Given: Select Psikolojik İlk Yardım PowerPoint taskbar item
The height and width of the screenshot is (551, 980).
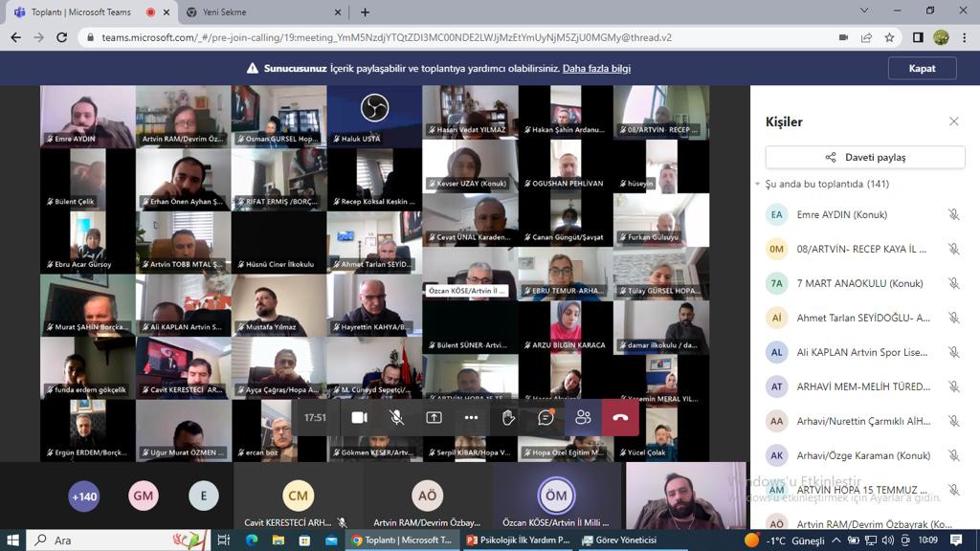Looking at the screenshot, I should tap(518, 540).
